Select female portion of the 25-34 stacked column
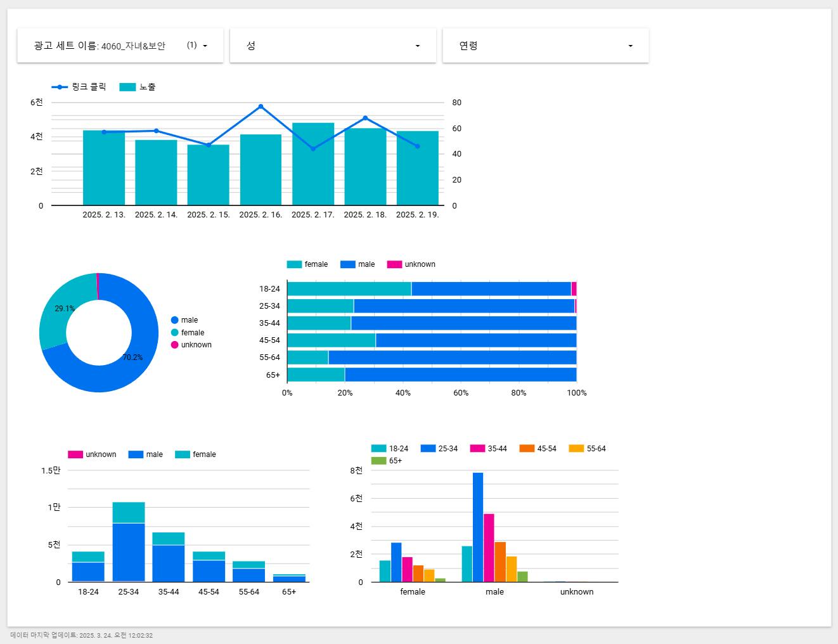This screenshot has width=838, height=644. tap(129, 512)
